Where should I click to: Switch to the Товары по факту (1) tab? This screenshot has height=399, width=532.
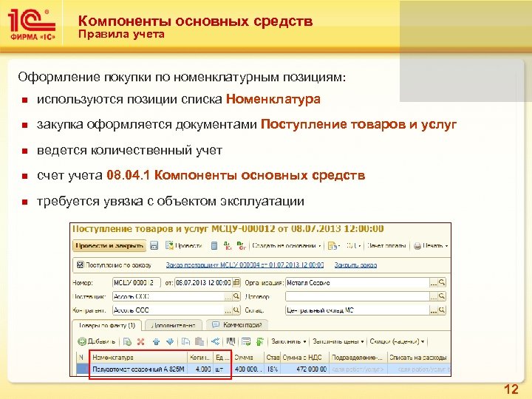pos(107,325)
